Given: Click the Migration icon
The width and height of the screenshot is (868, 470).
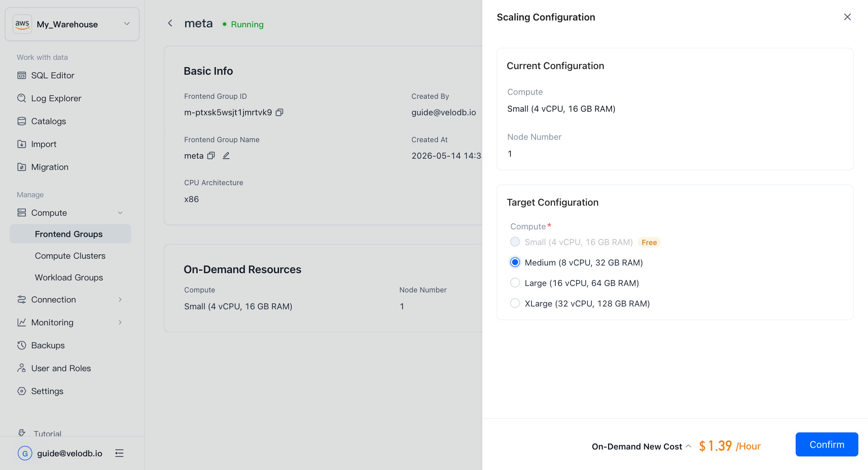Looking at the screenshot, I should click(x=22, y=167).
